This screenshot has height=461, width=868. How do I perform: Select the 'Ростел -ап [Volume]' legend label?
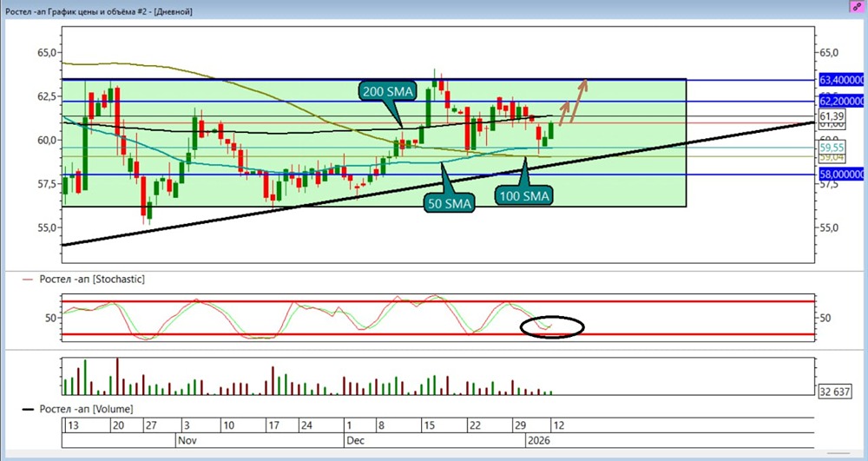coord(86,410)
